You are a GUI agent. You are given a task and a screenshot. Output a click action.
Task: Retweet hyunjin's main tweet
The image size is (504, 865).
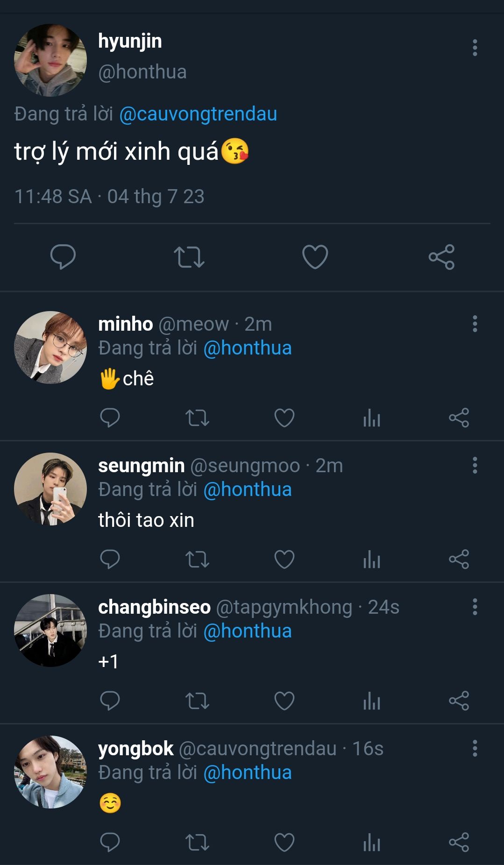[189, 256]
